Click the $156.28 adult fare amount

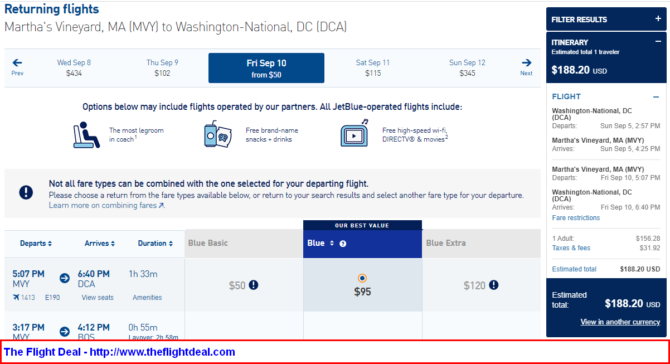(x=648, y=238)
